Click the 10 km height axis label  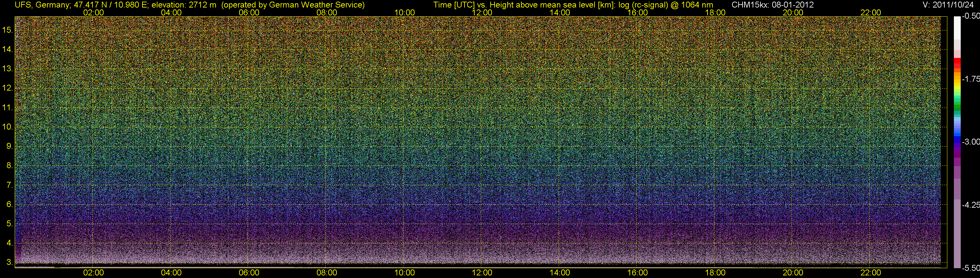(x=7, y=127)
